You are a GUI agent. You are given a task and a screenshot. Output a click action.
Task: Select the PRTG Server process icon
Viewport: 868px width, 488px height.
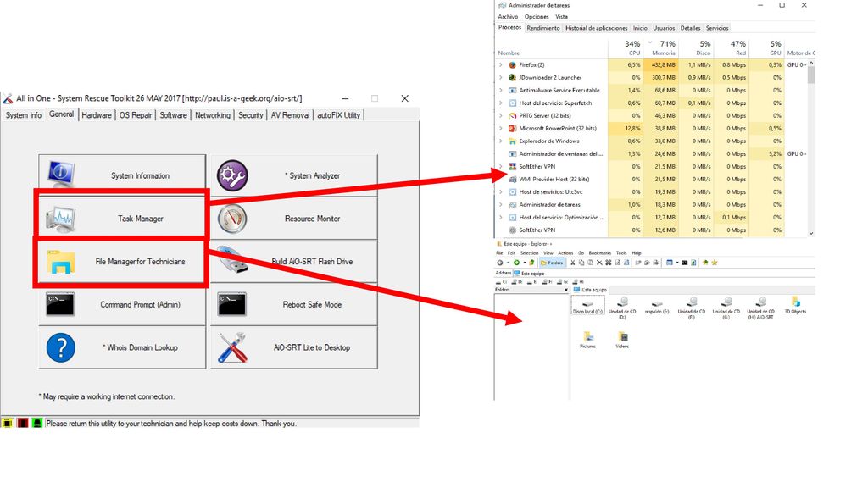coord(512,115)
